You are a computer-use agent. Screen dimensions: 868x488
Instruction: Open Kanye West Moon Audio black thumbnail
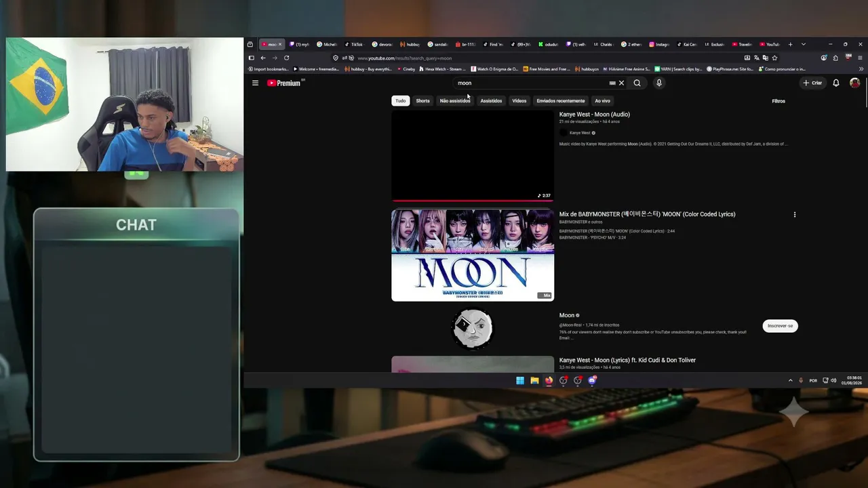pyautogui.click(x=473, y=157)
